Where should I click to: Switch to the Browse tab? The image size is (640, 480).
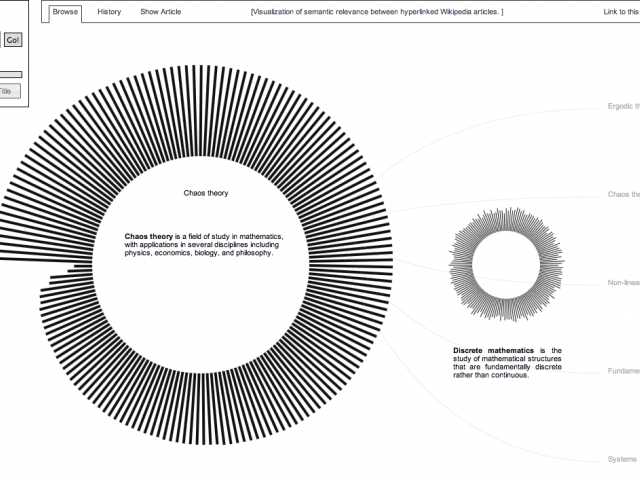coord(65,12)
